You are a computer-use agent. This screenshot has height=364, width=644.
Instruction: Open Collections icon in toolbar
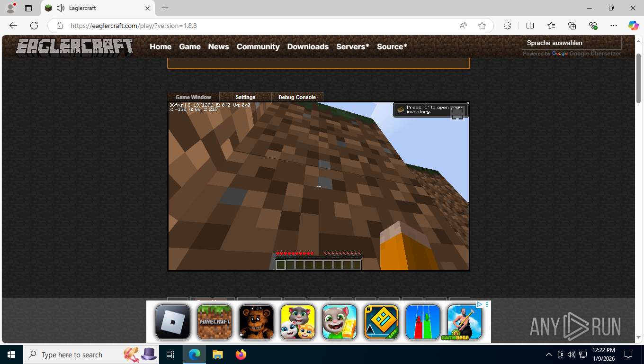coord(572,26)
